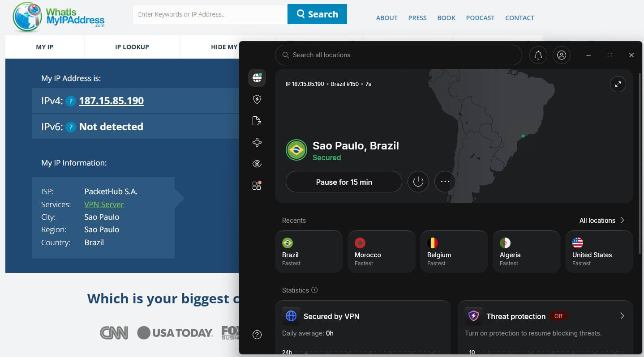Open the notifications bell icon
644x357 pixels.
[538, 55]
